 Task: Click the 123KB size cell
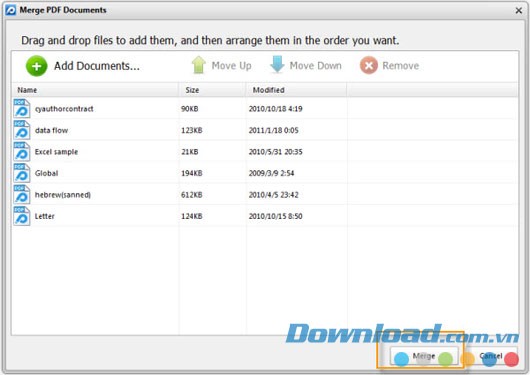tap(192, 130)
